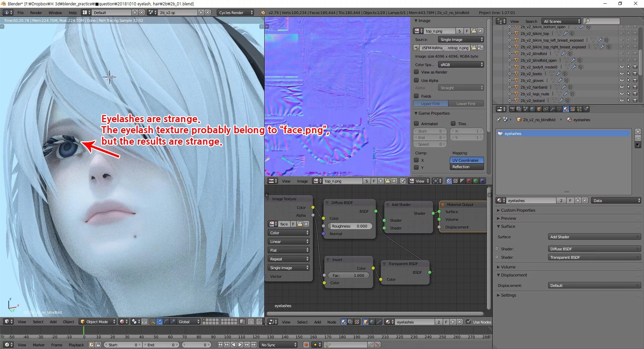This screenshot has height=349, width=644.
Task: Switch node editor to compositing nodes
Action: 350,322
